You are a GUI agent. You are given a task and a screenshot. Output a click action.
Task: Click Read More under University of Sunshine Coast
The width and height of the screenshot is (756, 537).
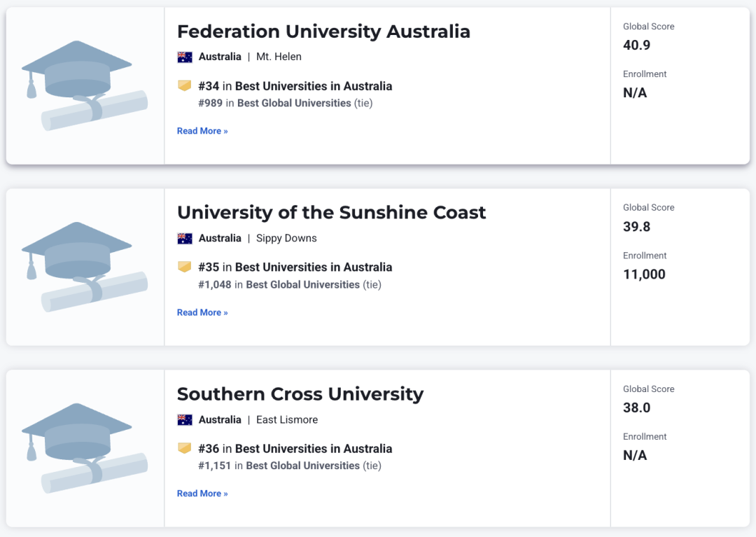(202, 312)
